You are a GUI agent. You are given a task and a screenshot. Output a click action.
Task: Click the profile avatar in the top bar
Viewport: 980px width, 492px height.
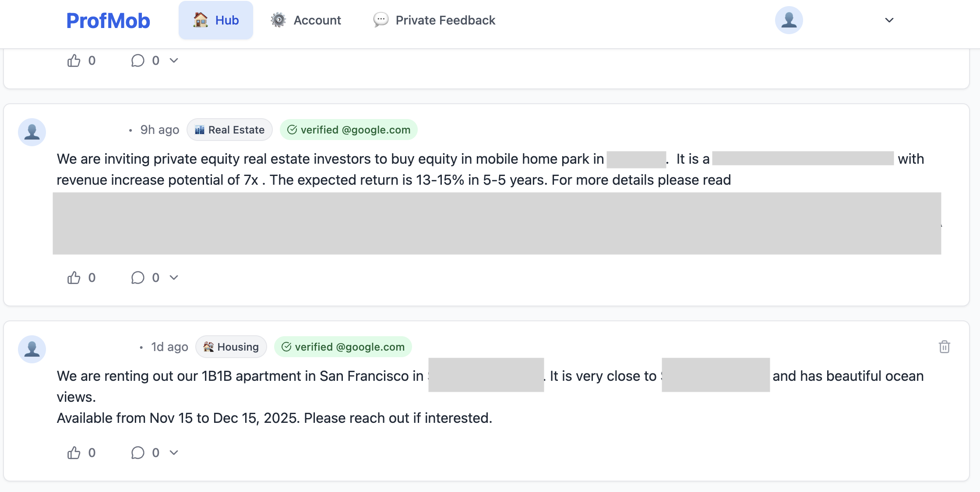[x=789, y=20]
